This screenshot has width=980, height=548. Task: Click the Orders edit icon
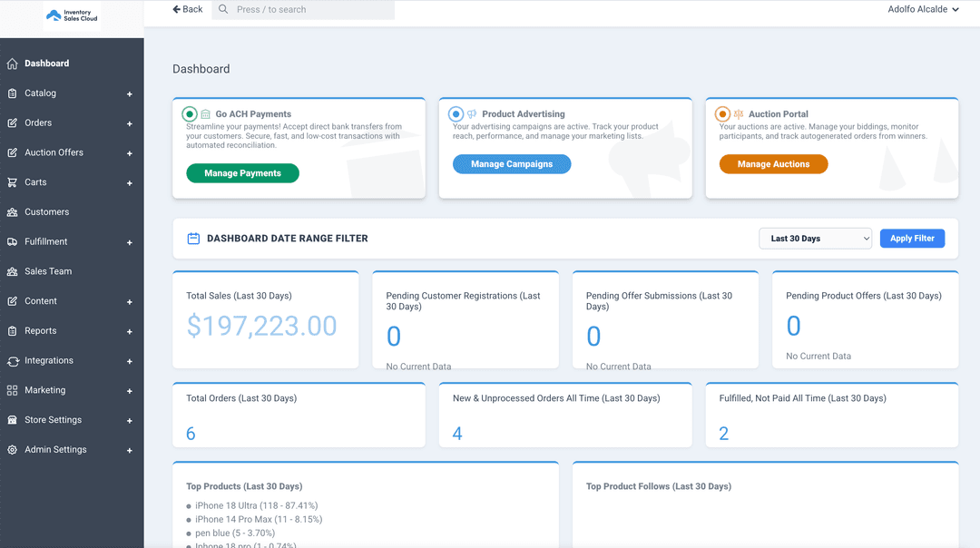(12, 123)
